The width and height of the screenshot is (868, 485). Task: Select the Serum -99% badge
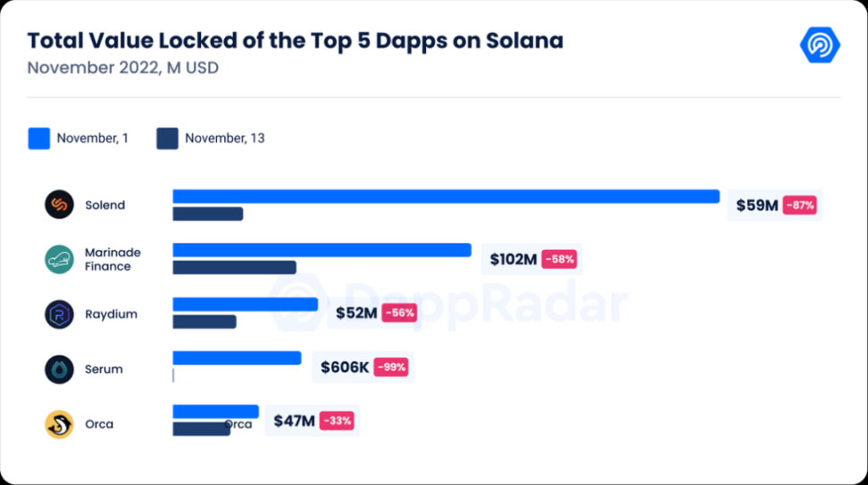(x=391, y=367)
